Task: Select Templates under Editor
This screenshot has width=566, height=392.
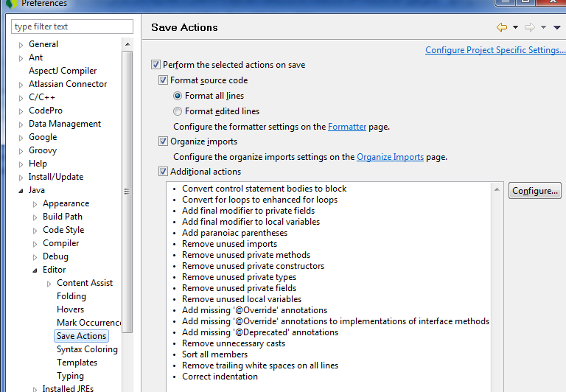Action: coord(77,363)
